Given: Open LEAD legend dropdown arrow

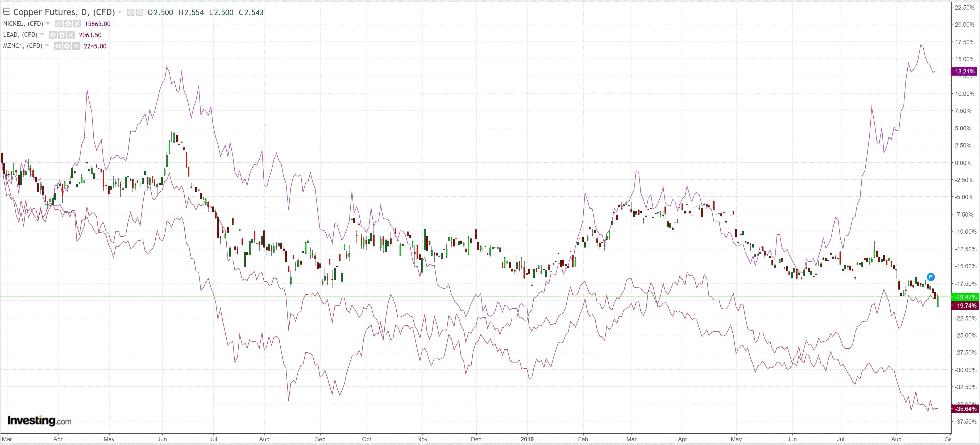Looking at the screenshot, I should (42, 35).
